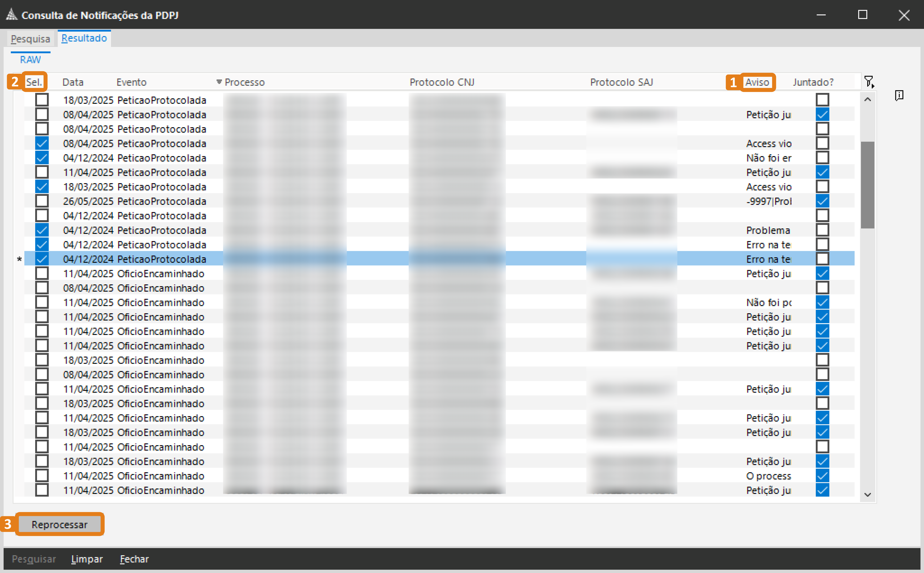Click the scrollbar up arrow

tap(868, 99)
